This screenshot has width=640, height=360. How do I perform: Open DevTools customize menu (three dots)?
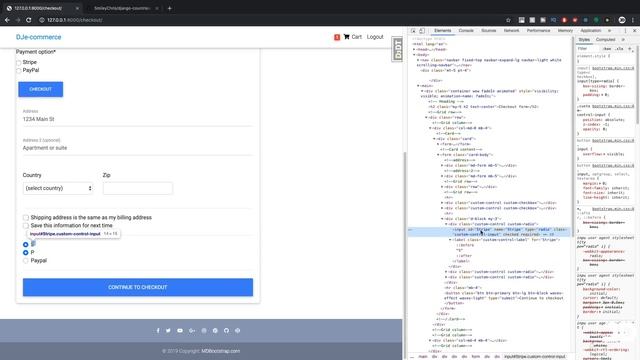(625, 31)
